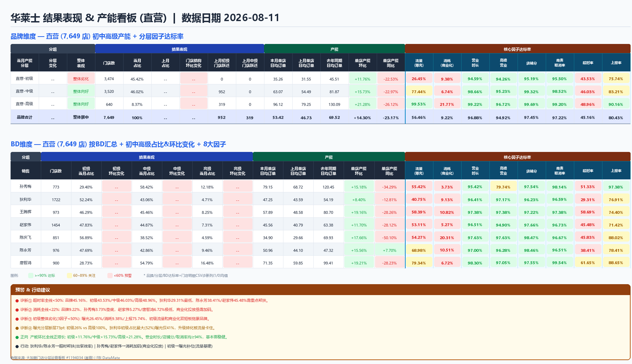The image size is (632, 364).
Task: Select the 直营-高级 row label
Action: (25, 104)
